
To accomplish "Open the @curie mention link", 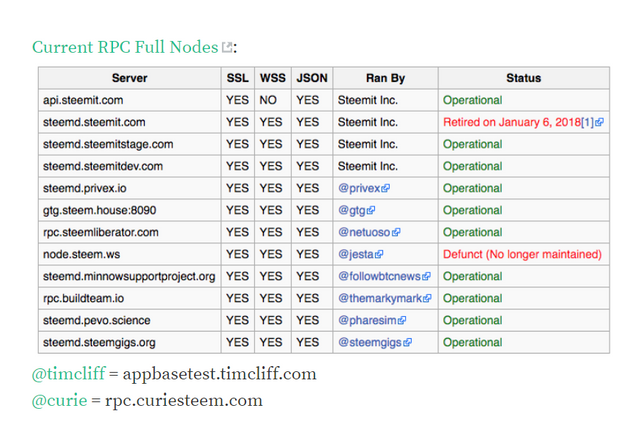I will pos(60,400).
